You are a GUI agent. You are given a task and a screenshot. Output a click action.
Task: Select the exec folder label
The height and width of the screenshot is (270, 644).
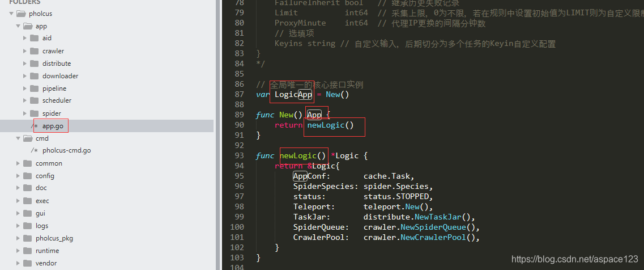(x=42, y=201)
